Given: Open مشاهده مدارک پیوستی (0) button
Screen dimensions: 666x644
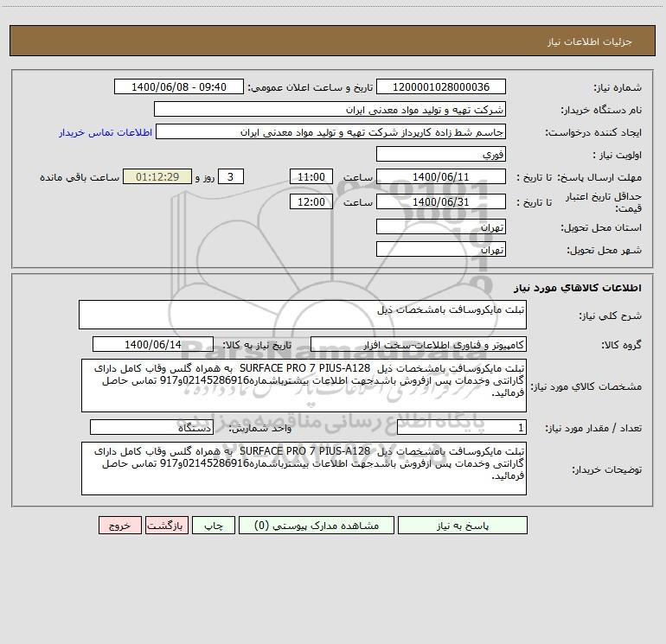Looking at the screenshot, I should [317, 525].
